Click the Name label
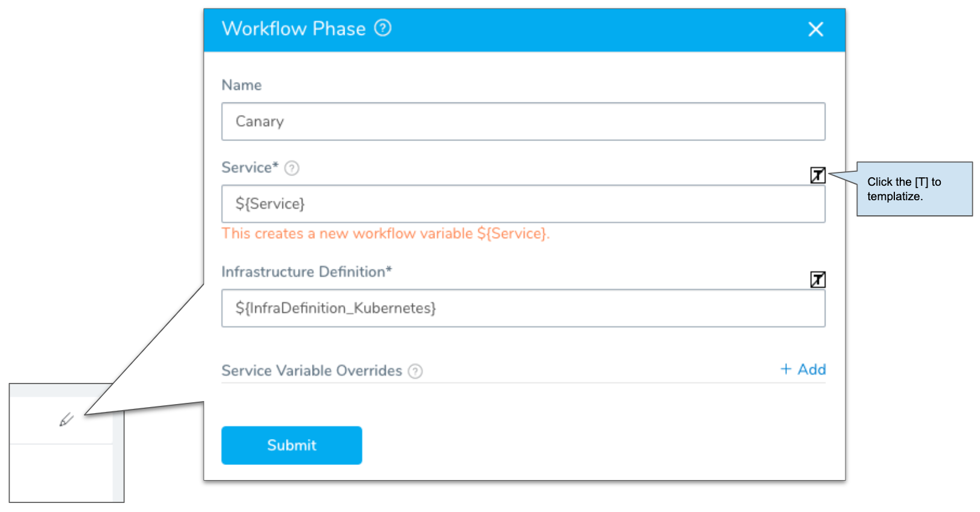Image resolution: width=980 pixels, height=512 pixels. click(x=241, y=85)
